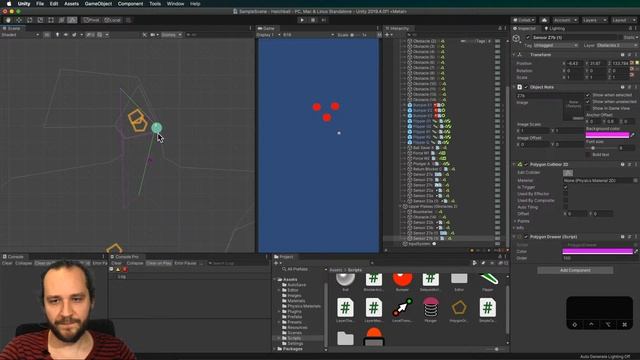Select the Move tool

click(19, 20)
